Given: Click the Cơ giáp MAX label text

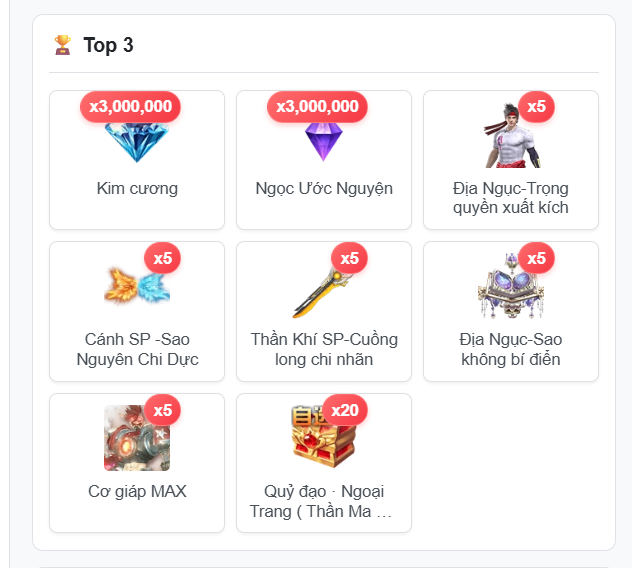Looking at the screenshot, I should point(137,491).
